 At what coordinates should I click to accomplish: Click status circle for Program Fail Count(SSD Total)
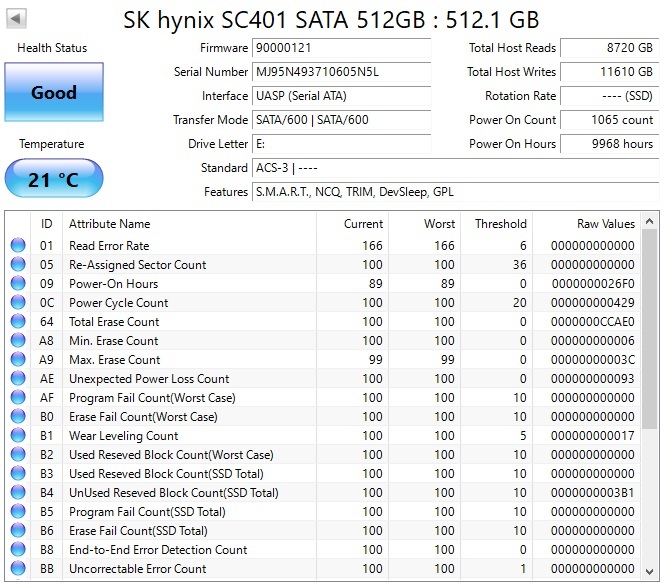18,512
